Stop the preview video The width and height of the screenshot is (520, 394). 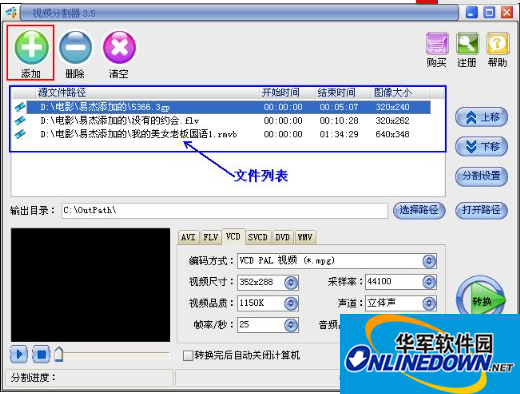[x=41, y=354]
